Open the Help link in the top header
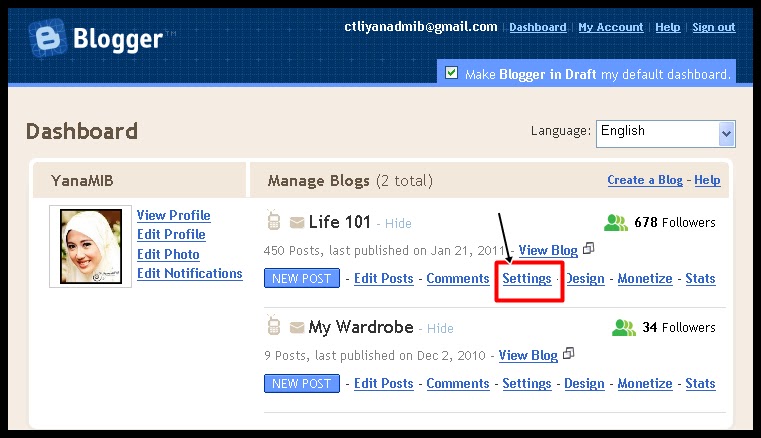 tap(668, 27)
